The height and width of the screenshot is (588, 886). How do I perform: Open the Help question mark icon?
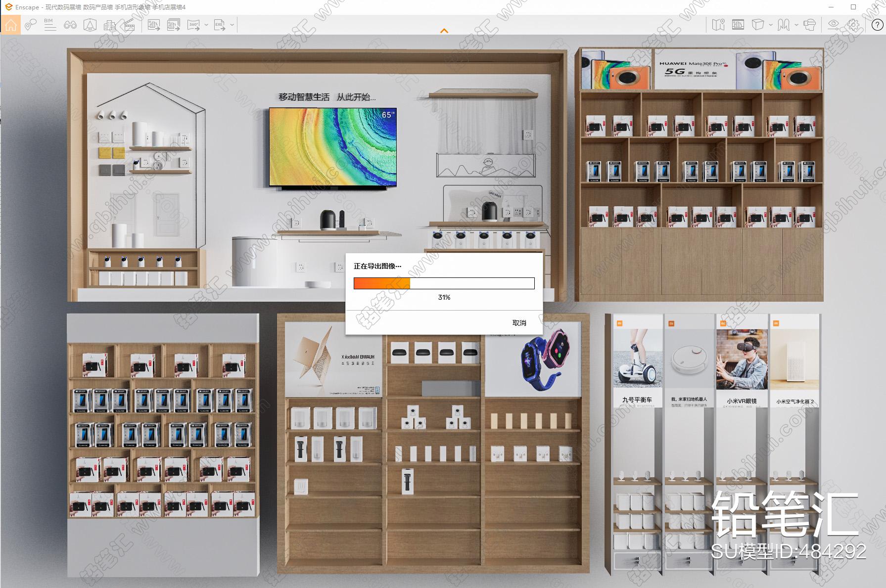[877, 25]
